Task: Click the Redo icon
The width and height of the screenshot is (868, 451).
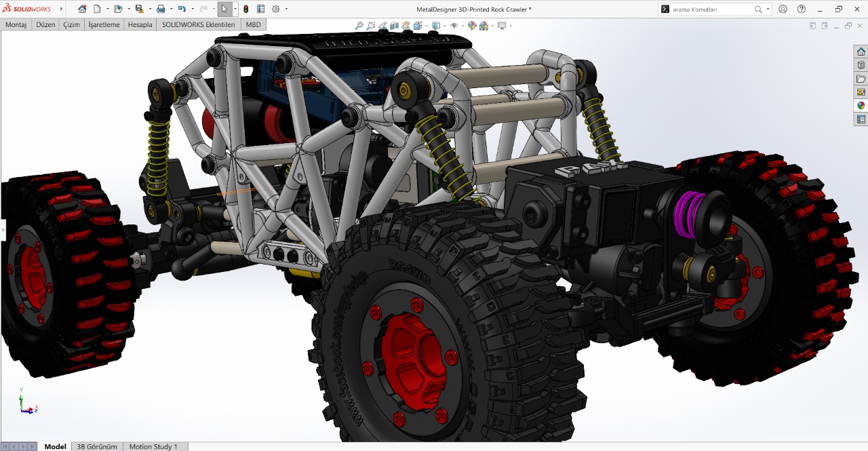Action: coord(203,9)
